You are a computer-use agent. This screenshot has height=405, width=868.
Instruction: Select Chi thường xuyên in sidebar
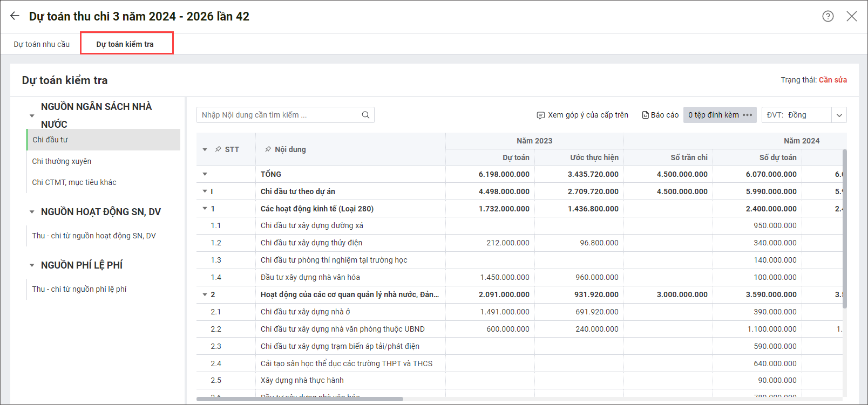point(62,161)
